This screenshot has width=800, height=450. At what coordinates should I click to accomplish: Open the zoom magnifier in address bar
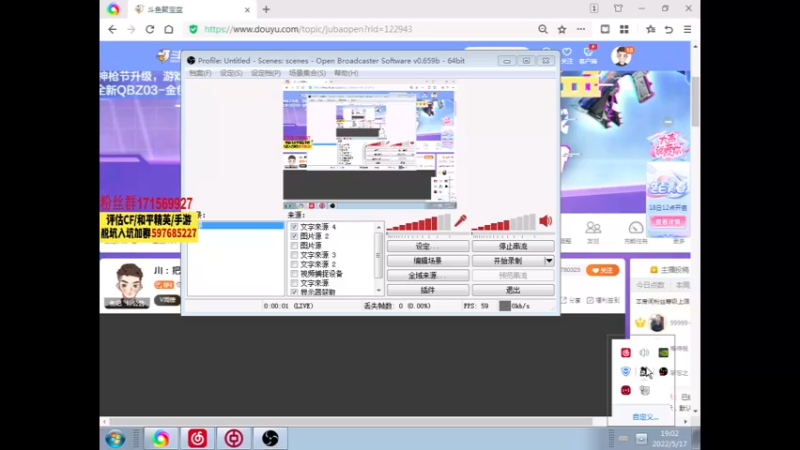(543, 29)
